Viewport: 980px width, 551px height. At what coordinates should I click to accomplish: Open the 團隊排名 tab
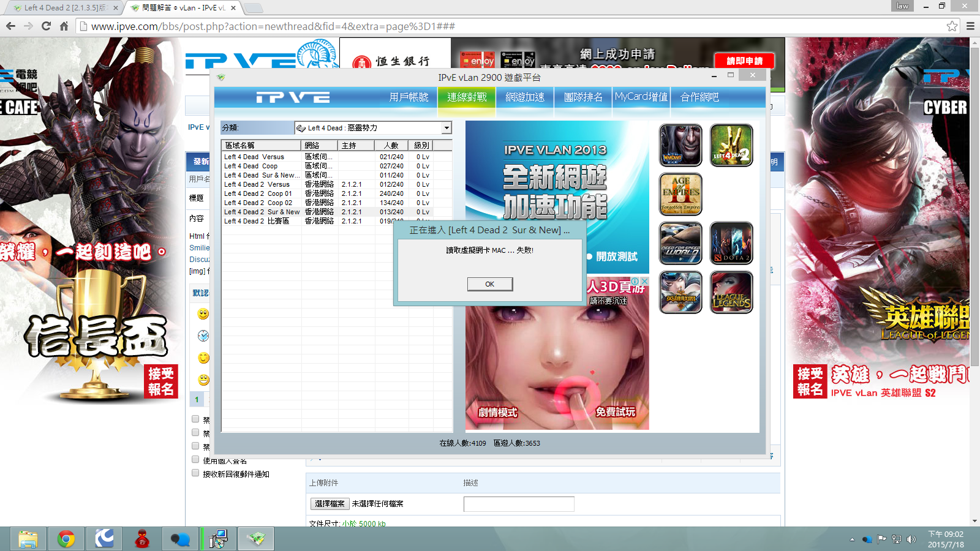coord(583,97)
